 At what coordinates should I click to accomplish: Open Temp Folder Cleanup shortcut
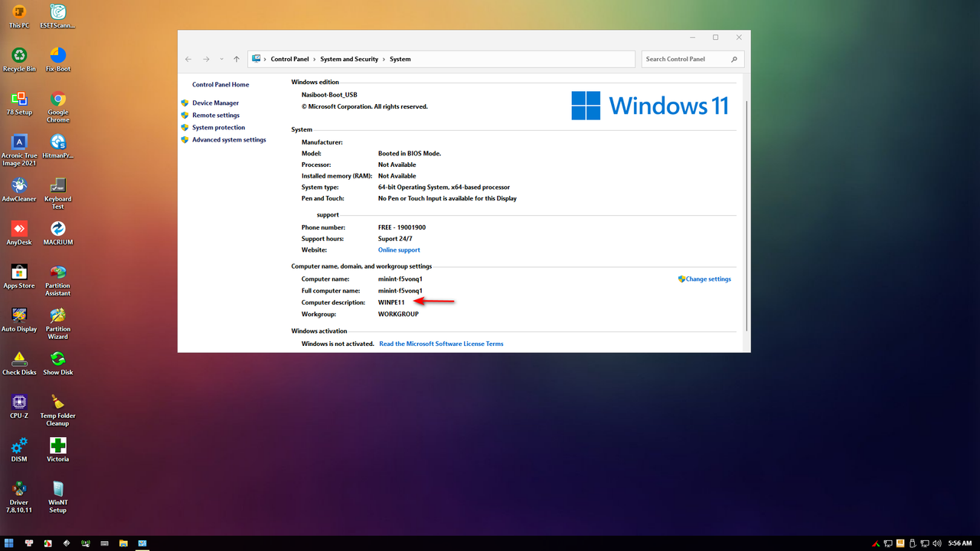(x=57, y=411)
